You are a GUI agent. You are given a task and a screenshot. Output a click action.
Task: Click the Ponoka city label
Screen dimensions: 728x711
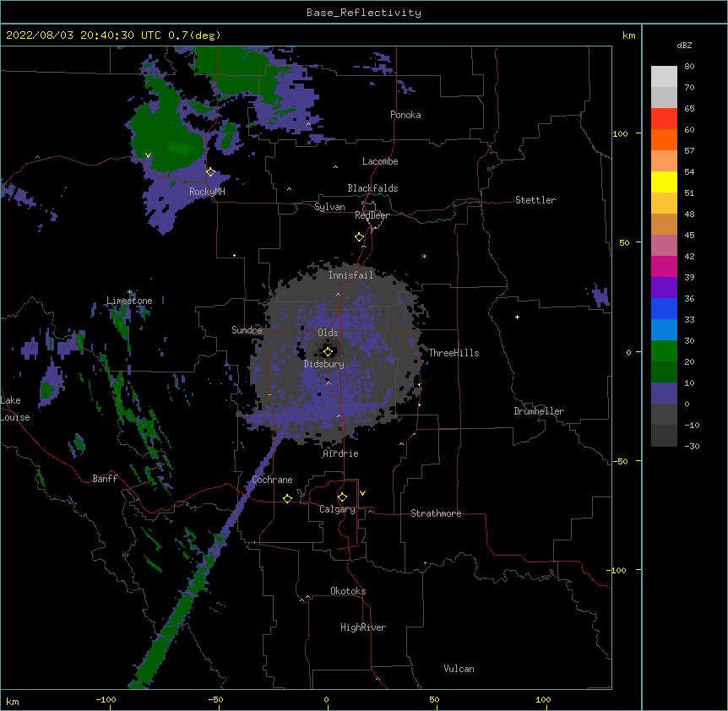(405, 115)
